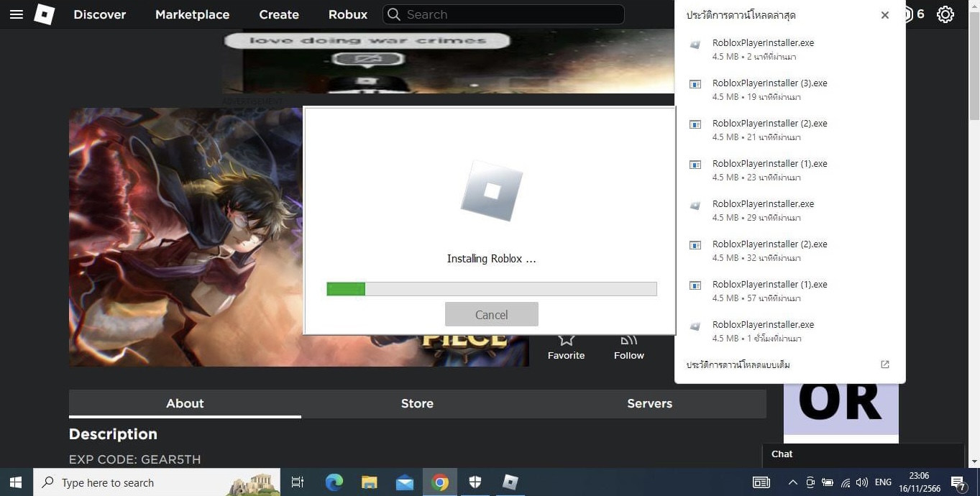This screenshot has width=980, height=496.
Task: Click the Meet Now tray icon
Action: (x=810, y=482)
